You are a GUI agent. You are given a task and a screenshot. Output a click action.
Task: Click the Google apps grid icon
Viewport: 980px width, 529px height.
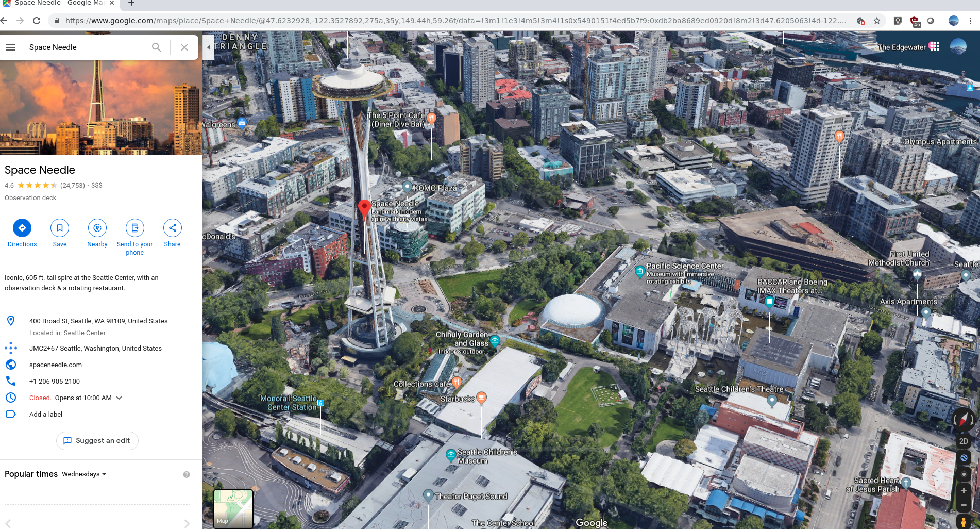pos(934,46)
